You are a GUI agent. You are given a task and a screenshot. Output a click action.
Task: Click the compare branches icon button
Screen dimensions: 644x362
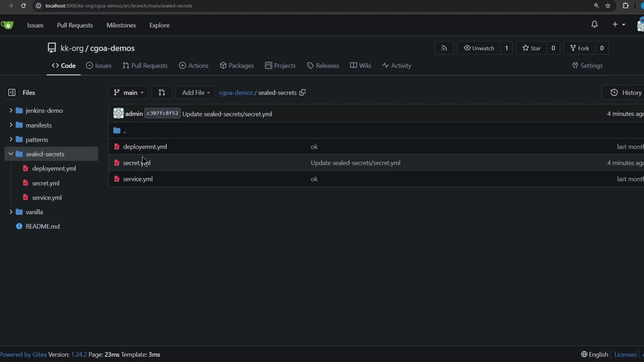point(162,93)
